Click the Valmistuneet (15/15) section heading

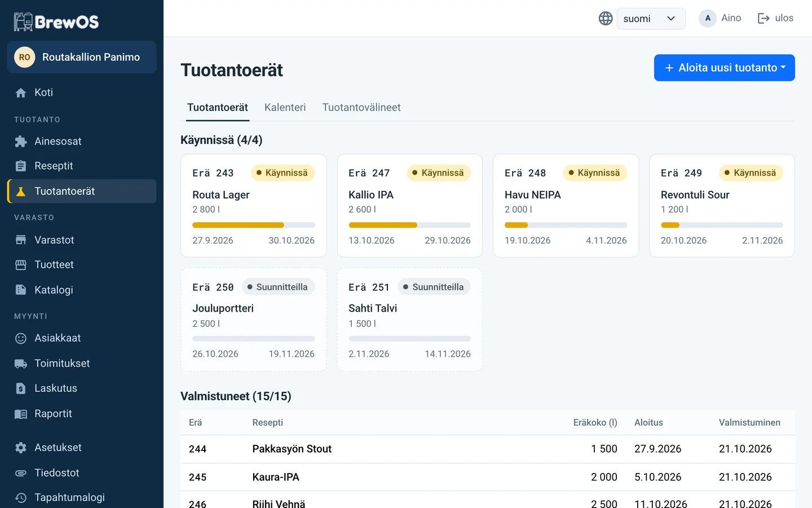click(236, 396)
